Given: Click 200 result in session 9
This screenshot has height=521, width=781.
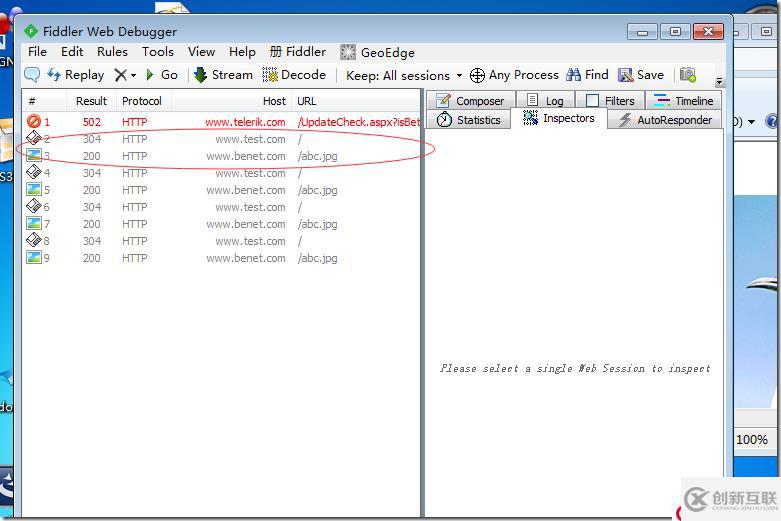Looking at the screenshot, I should pyautogui.click(x=92, y=258).
